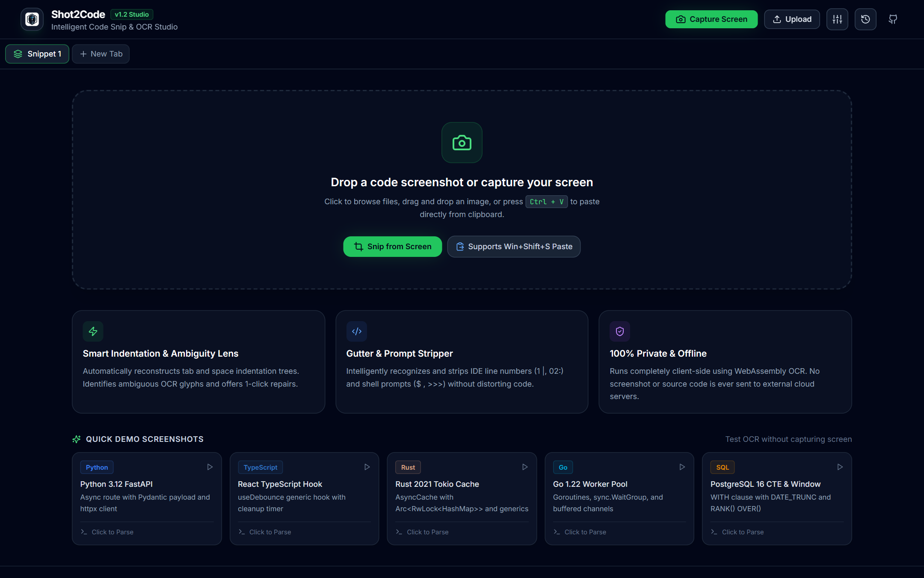Open the GitHub icon in header
Viewport: 924px width, 578px height.
[x=893, y=19]
